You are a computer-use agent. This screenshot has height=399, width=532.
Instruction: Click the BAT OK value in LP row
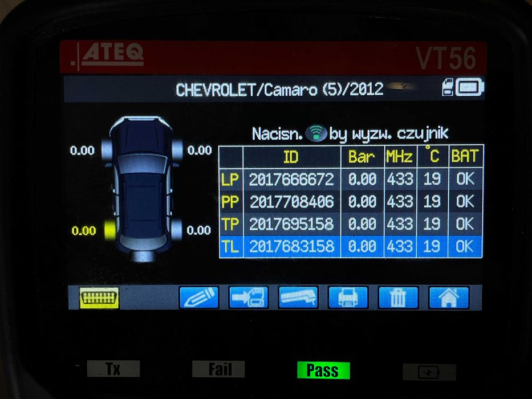pos(465,179)
